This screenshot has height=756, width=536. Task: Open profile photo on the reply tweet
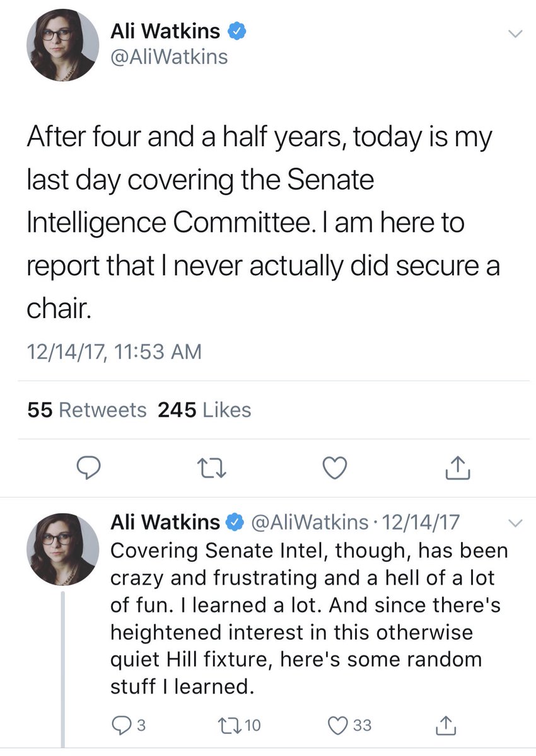click(62, 548)
